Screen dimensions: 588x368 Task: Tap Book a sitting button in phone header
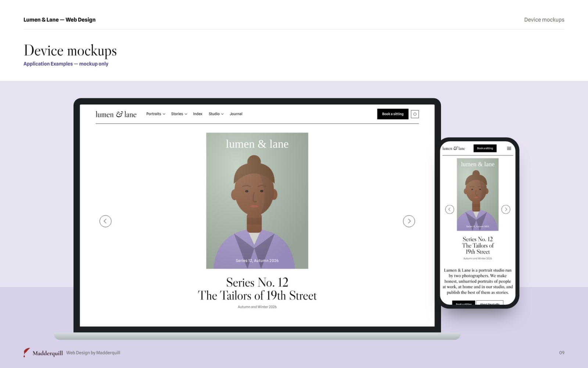coord(485,148)
